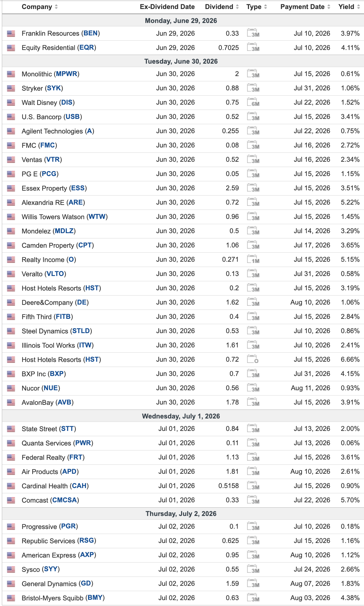364x606 pixels.
Task: Open the BEN ticker link
Action: click(91, 33)
